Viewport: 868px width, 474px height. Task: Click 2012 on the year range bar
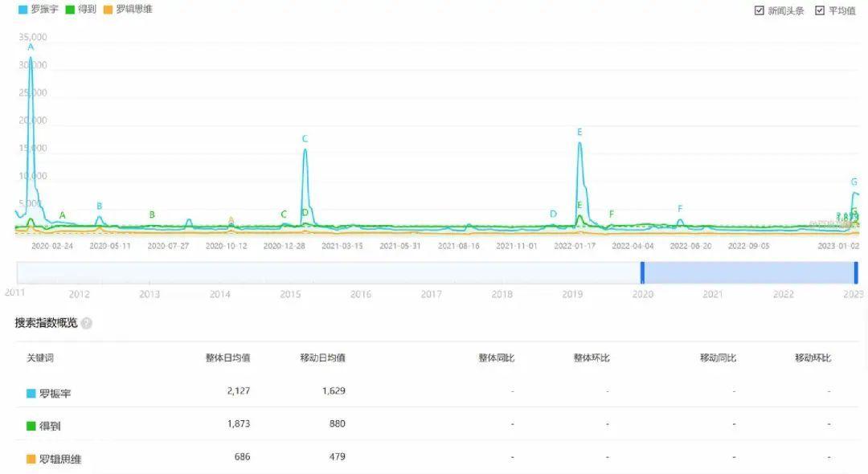point(79,294)
